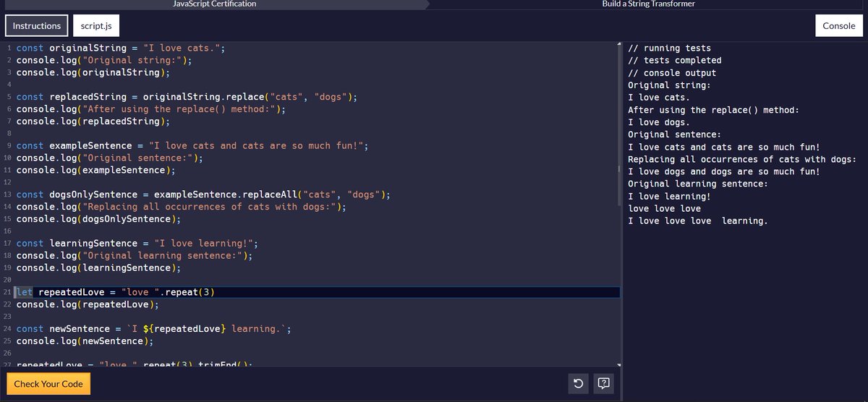Click console output '// running tests'
This screenshot has height=402, width=868.
pos(670,48)
